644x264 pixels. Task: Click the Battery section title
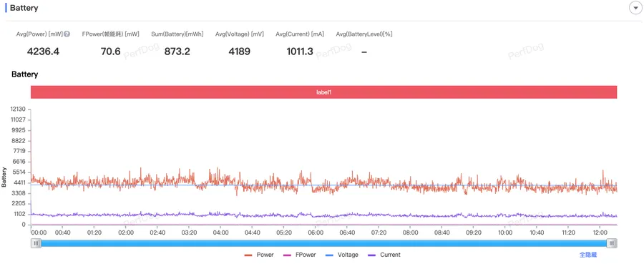point(24,8)
